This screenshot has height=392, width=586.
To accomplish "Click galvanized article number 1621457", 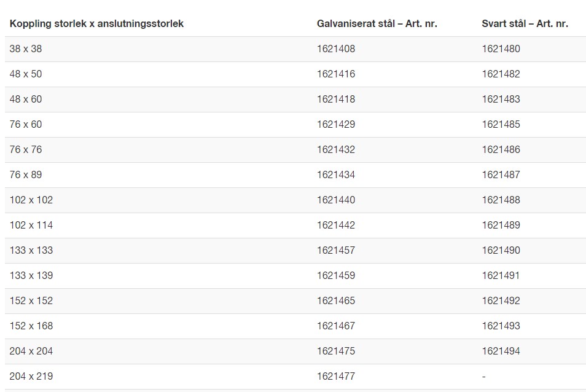I will tap(336, 251).
